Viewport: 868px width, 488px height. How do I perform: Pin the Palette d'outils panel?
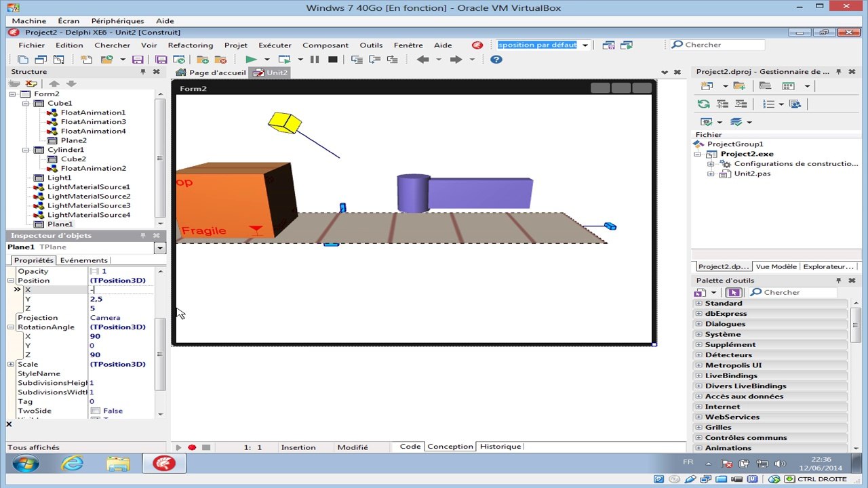point(839,281)
